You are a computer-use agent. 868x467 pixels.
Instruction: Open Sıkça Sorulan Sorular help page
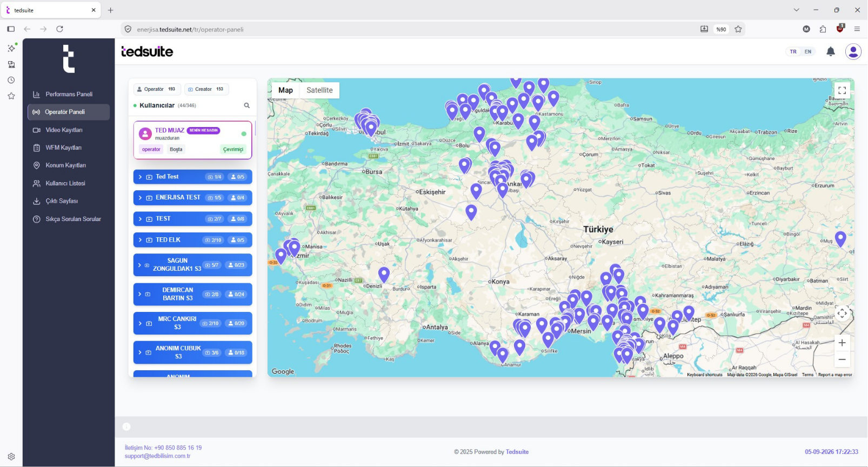click(69, 219)
